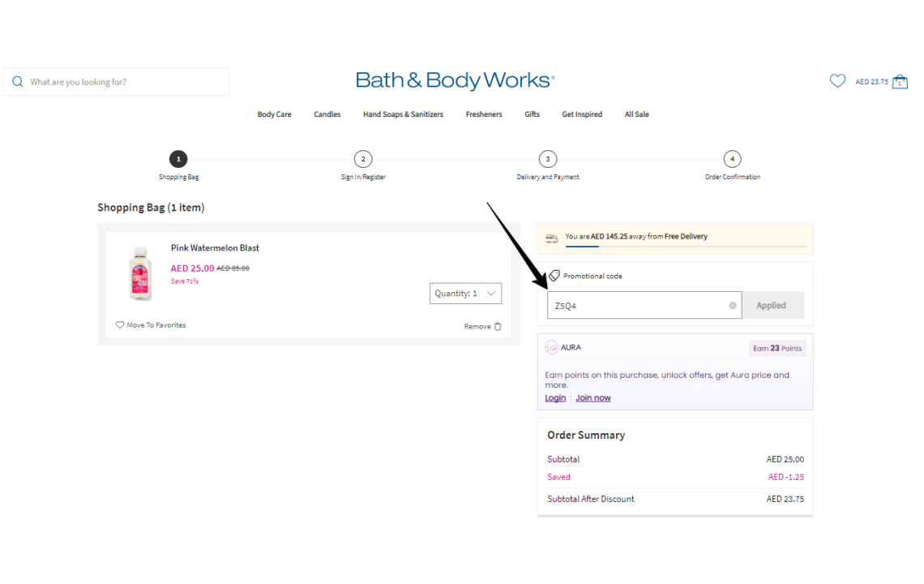Viewport: 924px width, 584px height.
Task: Click the Order Summary heading
Action: point(586,435)
